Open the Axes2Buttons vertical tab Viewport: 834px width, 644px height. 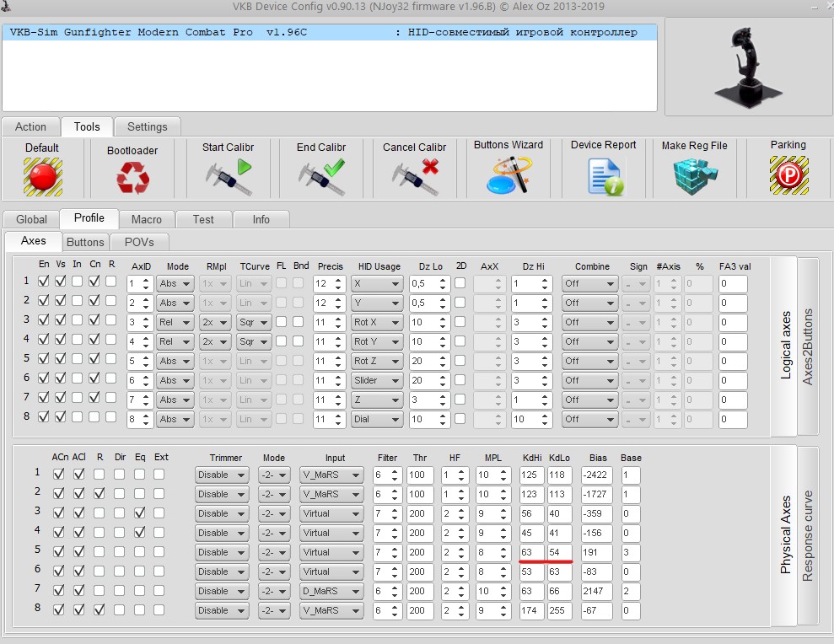[x=807, y=346]
